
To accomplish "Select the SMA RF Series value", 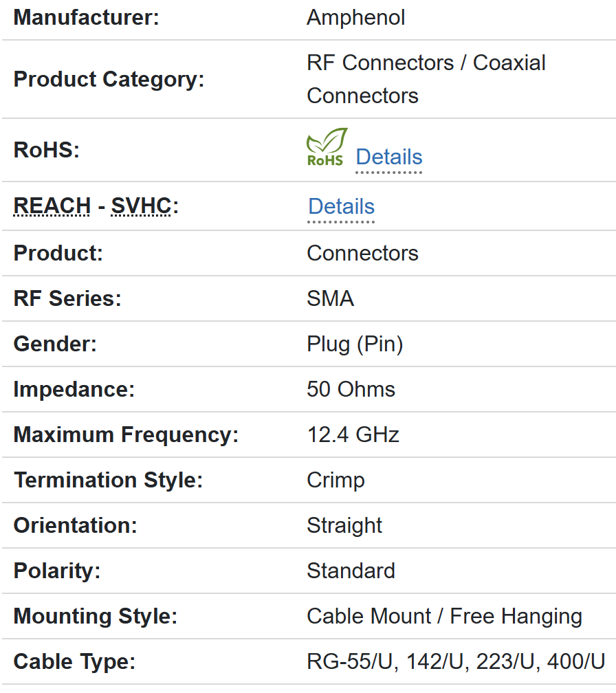I will tap(331, 298).
